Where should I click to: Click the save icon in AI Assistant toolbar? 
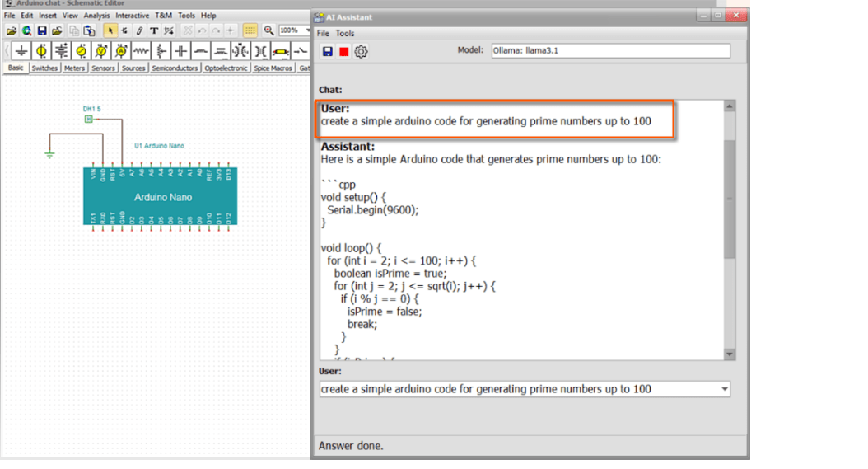click(327, 51)
